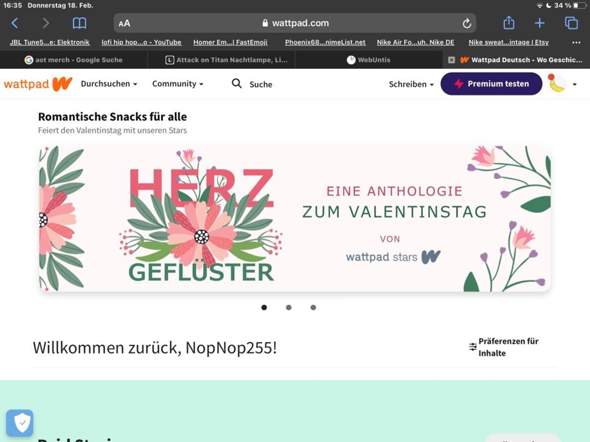Reload the page with the refresh icon
This screenshot has height=442, width=590.
click(467, 23)
